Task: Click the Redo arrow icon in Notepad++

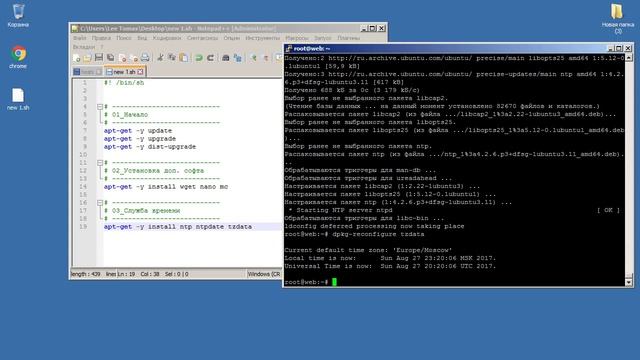Action: click(x=211, y=58)
